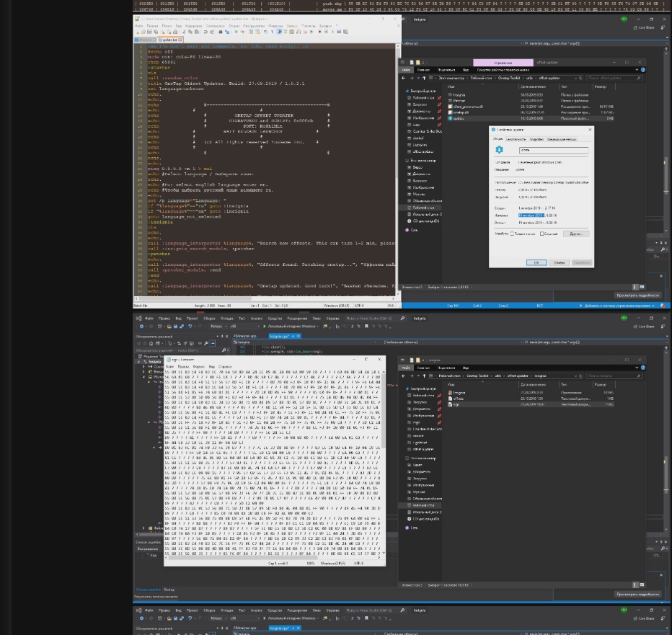Viewport: 672px width, 635px height.
Task: Refresh the offset updater Explorer address bar
Action: (580, 78)
